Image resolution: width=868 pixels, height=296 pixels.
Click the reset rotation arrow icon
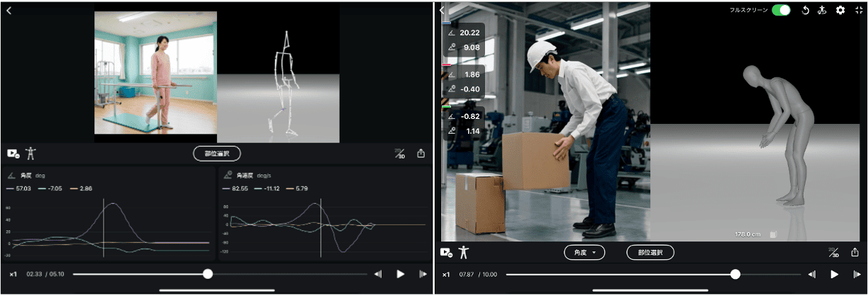click(806, 11)
